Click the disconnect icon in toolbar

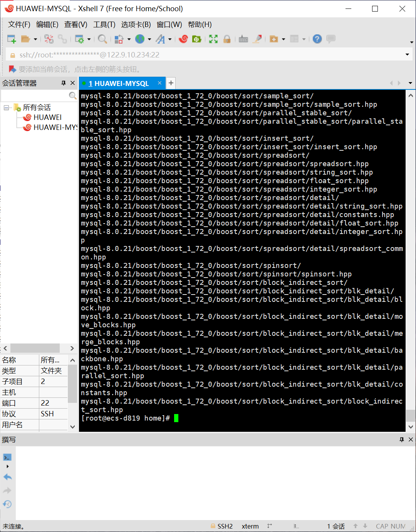[49, 39]
